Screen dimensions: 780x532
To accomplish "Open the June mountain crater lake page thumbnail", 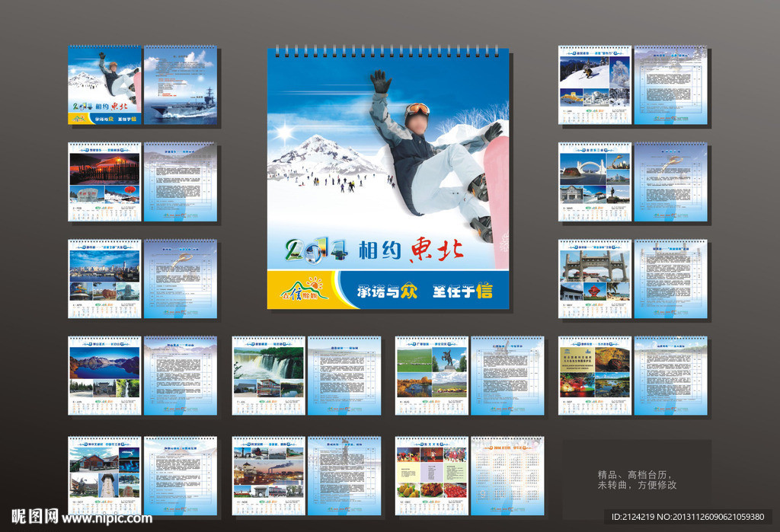I will coord(104,376).
